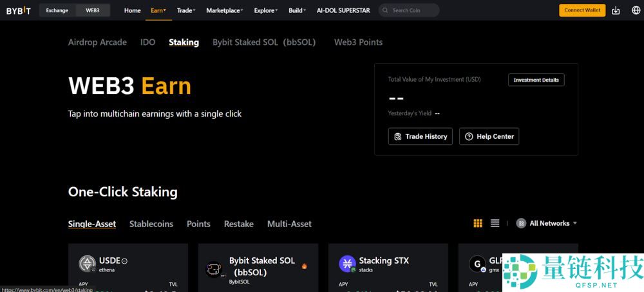Click the Bybit Staked SOL token icon
The width and height of the screenshot is (644, 292).
click(214, 269)
